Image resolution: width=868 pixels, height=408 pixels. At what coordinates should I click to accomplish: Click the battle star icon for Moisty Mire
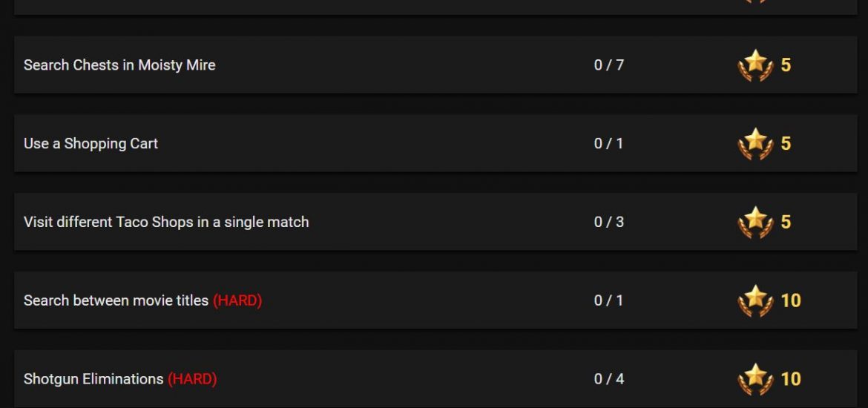click(755, 65)
